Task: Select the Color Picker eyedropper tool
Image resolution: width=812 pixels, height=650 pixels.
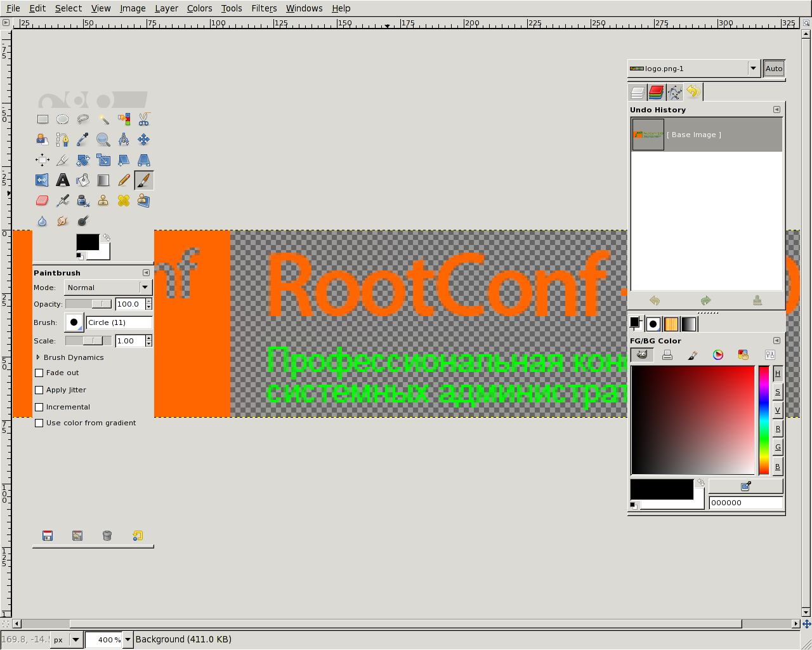Action: [x=83, y=140]
